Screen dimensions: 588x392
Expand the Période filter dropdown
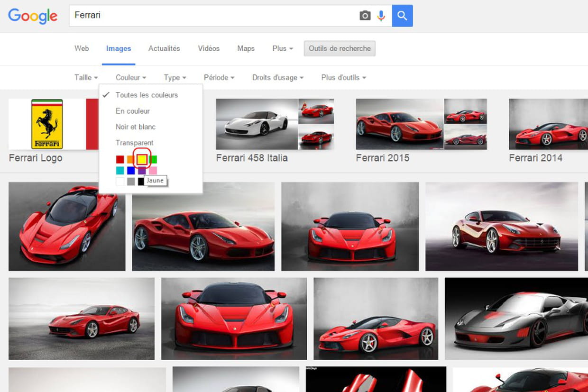[x=219, y=77]
